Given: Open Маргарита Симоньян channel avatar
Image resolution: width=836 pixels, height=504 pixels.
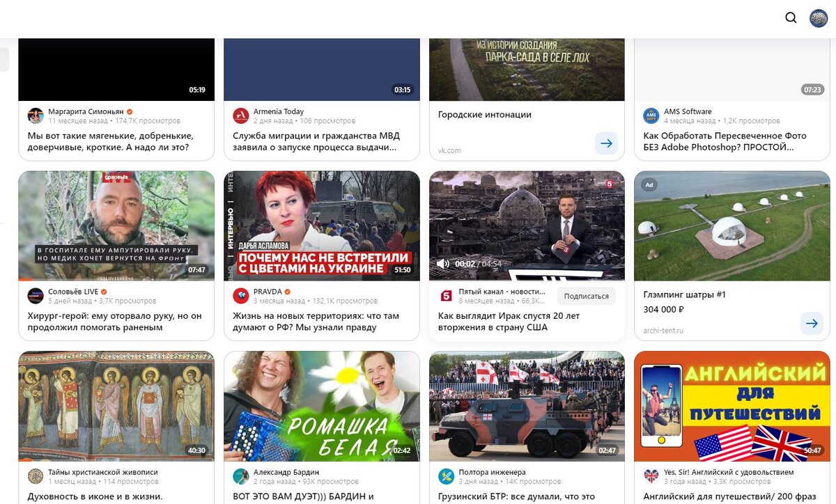Looking at the screenshot, I should 36,116.
